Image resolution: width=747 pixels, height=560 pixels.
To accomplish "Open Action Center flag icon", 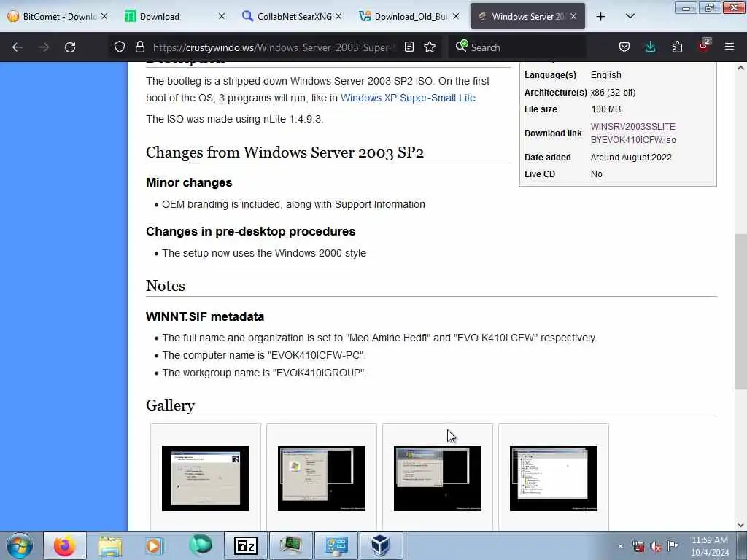I will [x=673, y=545].
